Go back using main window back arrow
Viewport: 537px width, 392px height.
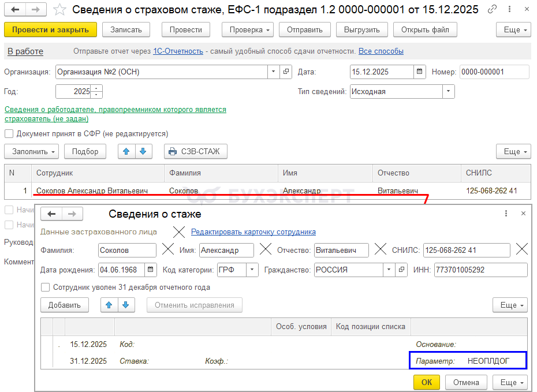(15, 10)
